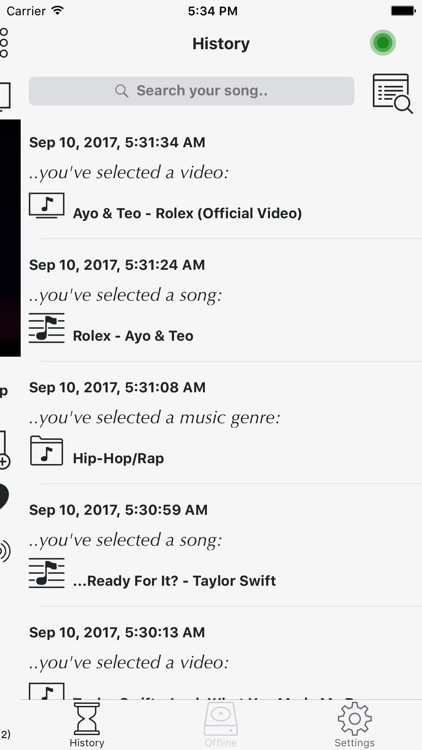Tap the broadcast signal icon on left edge
The height and width of the screenshot is (750, 422).
(5, 551)
